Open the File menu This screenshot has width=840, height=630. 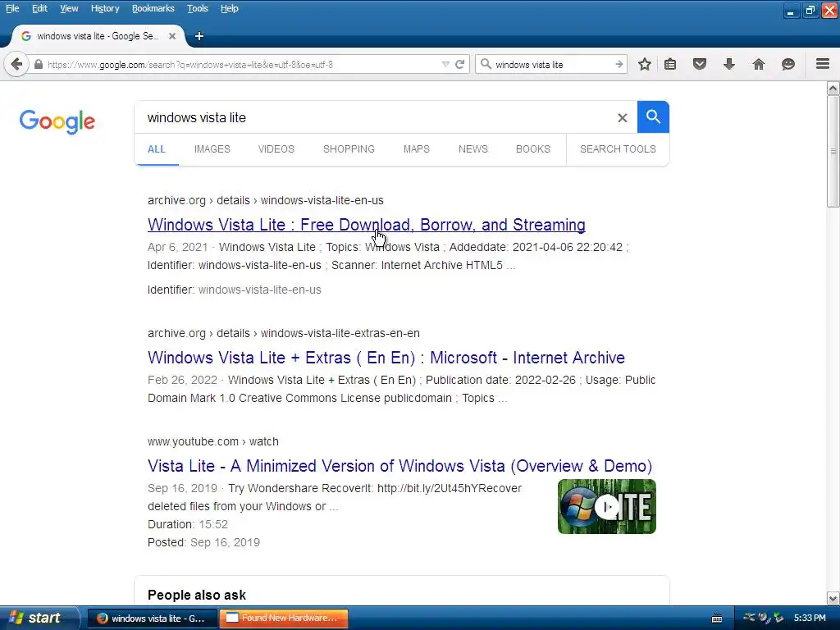[12, 8]
